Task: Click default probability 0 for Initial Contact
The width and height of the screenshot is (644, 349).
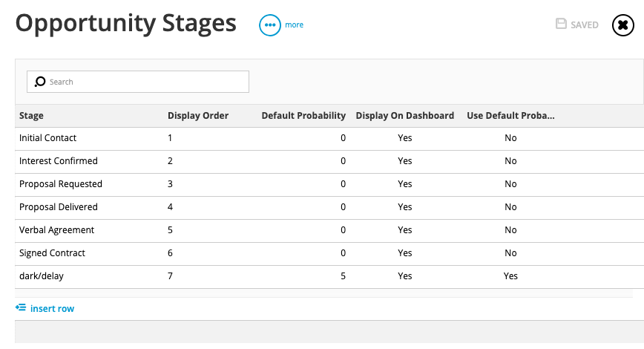Action: tap(343, 137)
